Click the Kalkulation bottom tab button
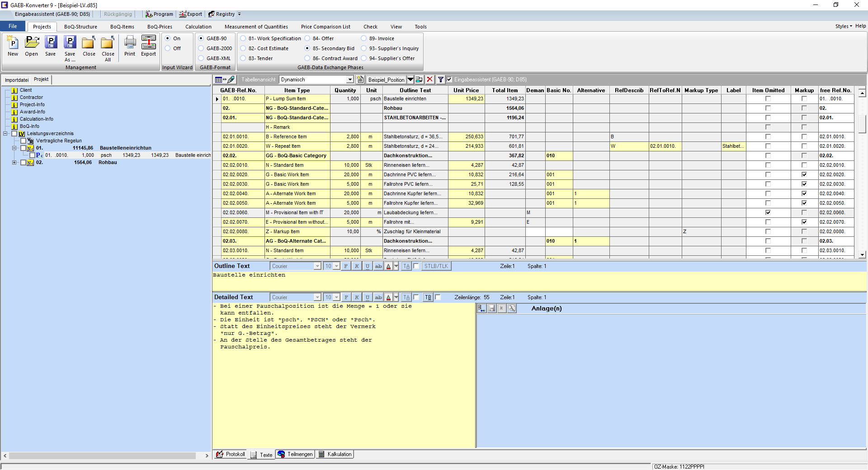This screenshot has width=868, height=470. [335, 454]
